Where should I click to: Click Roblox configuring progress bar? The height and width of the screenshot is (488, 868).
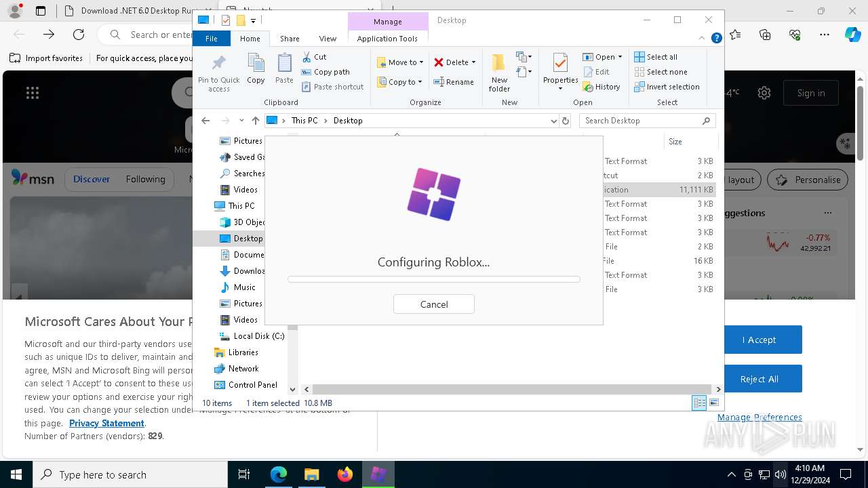[x=434, y=279]
